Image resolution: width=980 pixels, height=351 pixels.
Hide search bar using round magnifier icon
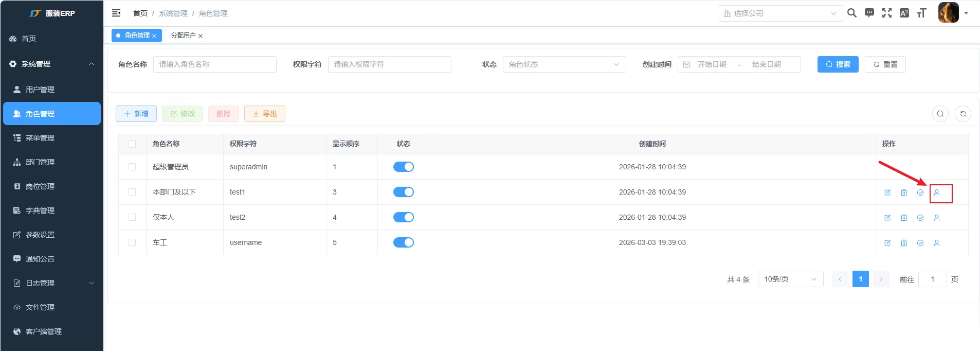[x=940, y=114]
